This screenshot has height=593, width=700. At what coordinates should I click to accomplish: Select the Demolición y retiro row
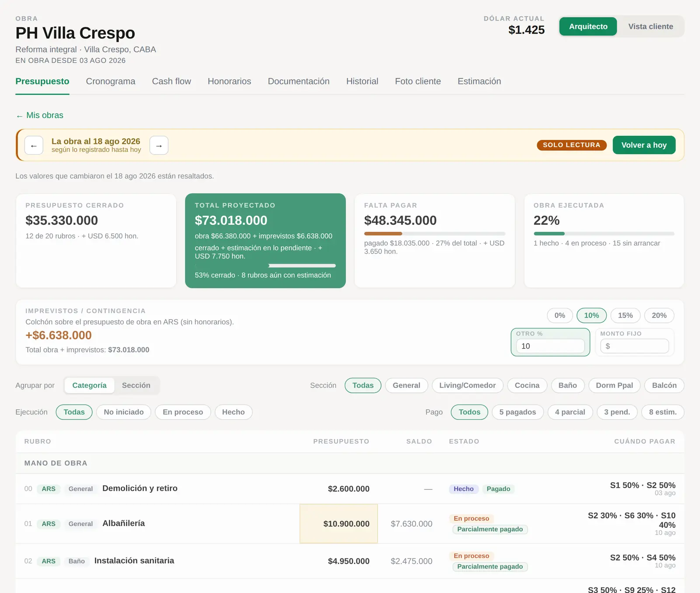pyautogui.click(x=350, y=488)
